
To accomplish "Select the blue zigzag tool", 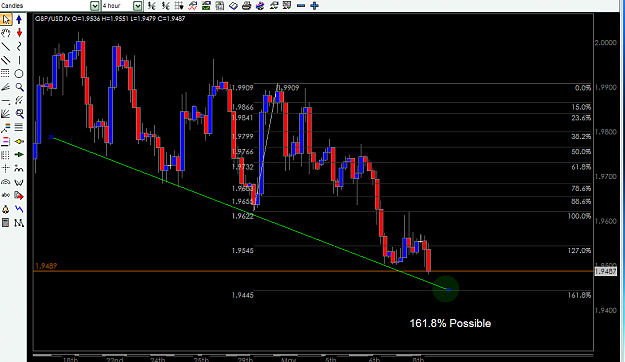I will tap(19, 209).
